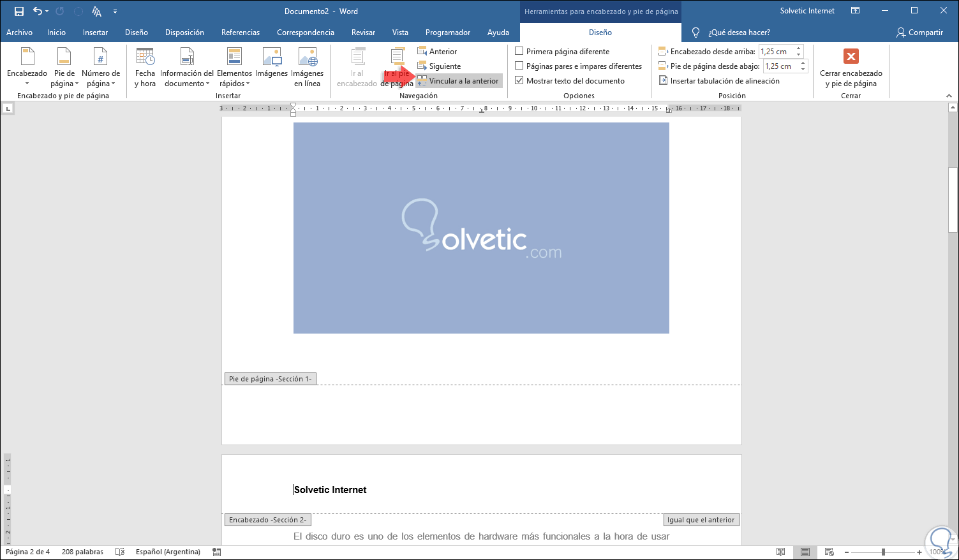Save the document with the floppy disk icon
Viewport: 959px width, 560px height.
tap(19, 11)
